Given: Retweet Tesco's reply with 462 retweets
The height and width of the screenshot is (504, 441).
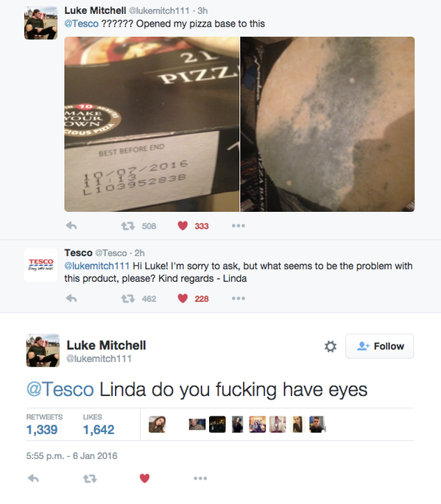Looking at the screenshot, I should 127,299.
